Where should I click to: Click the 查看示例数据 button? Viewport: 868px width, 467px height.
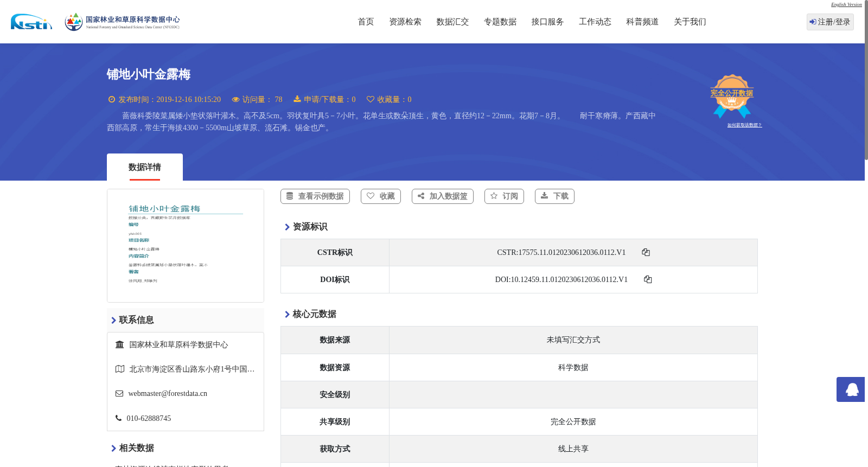[x=315, y=196]
